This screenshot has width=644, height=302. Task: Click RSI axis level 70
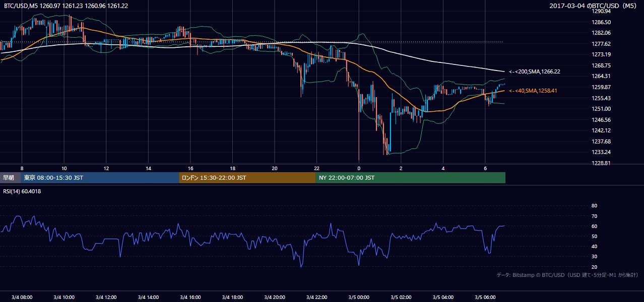point(594,216)
